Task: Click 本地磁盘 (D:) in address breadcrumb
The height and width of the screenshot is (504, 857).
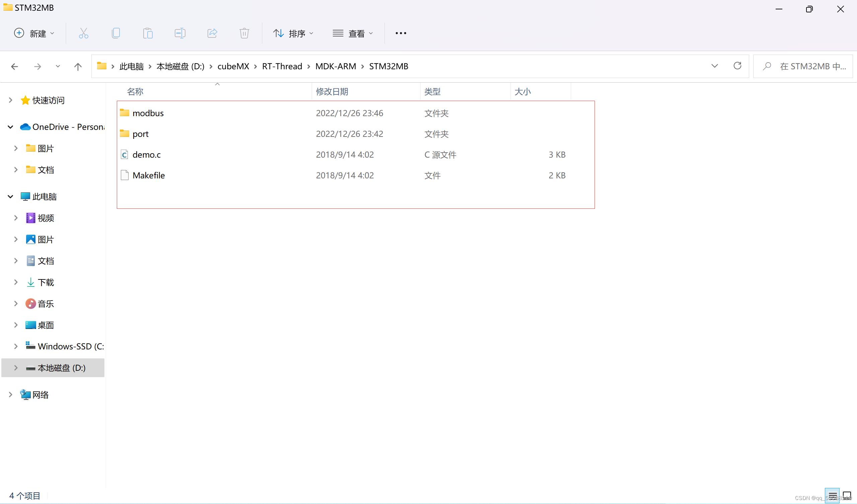Action: (180, 66)
